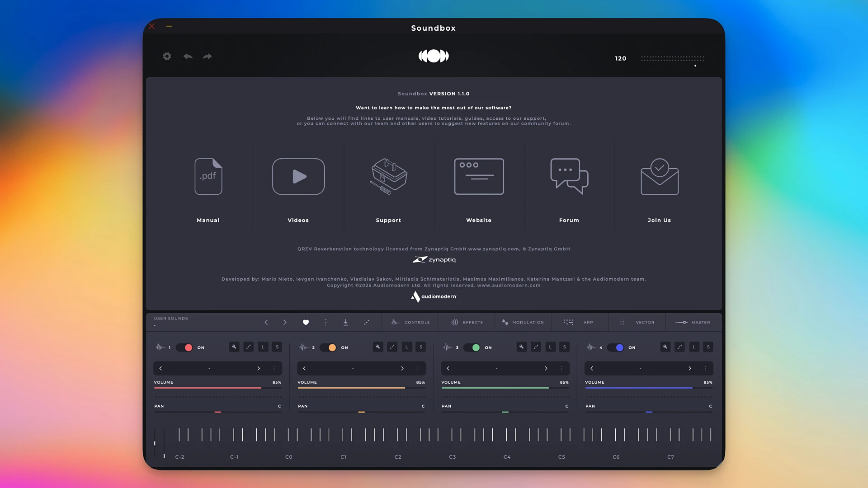868x488 pixels.
Task: Toggle layer 3 green ON switch
Action: pos(472,347)
